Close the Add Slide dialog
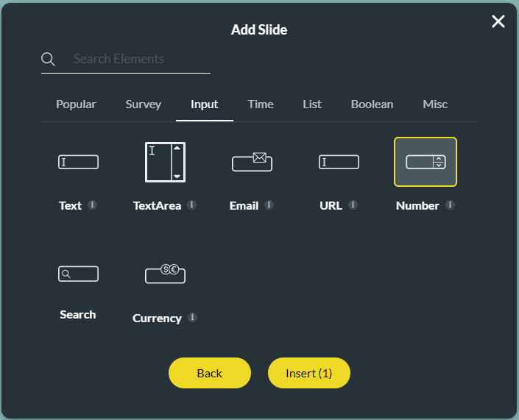 498,21
